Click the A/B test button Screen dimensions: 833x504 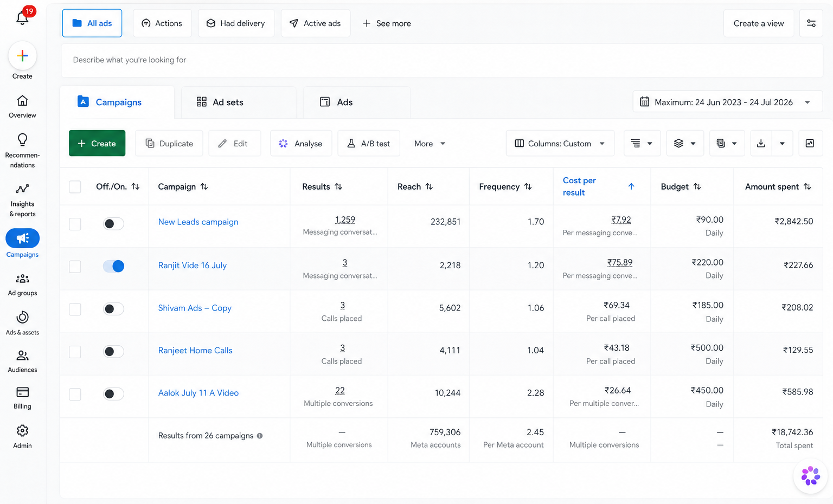coord(369,144)
